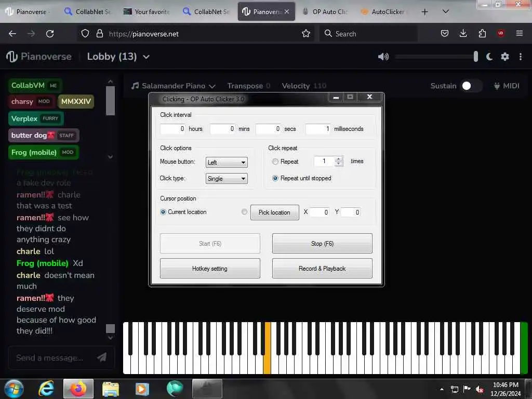
Task: Open Pianoverse settings gear
Action: [505, 57]
